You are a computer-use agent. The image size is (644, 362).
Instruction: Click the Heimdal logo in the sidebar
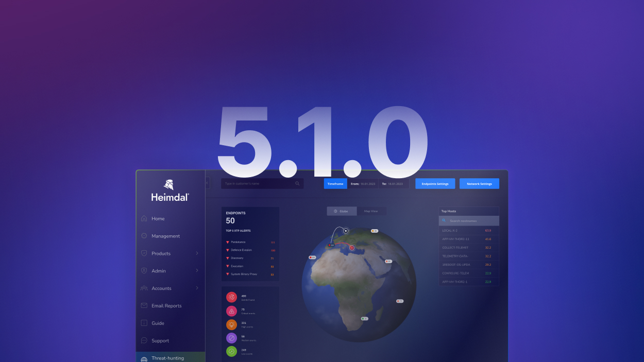170,190
